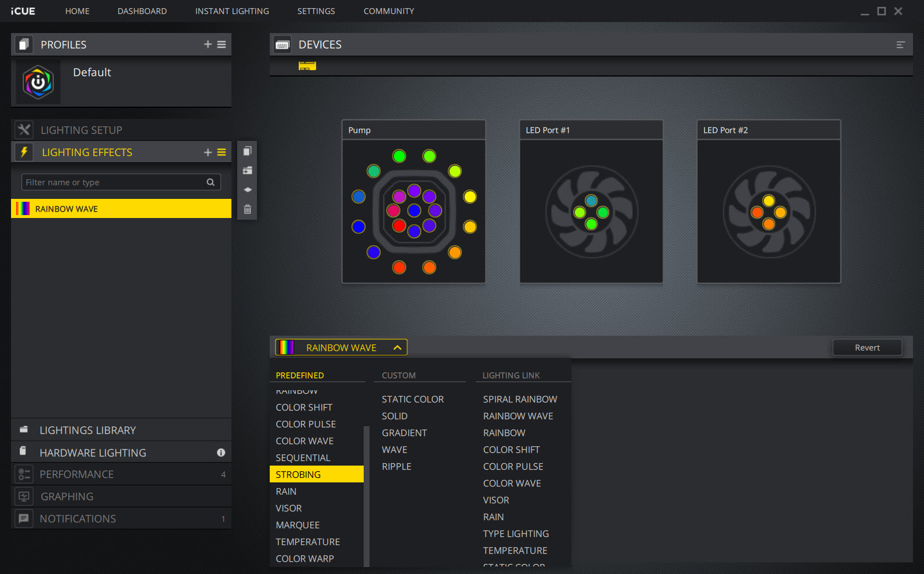Click the Lighting Setup wrench icon
The image size is (924, 574).
coord(24,130)
